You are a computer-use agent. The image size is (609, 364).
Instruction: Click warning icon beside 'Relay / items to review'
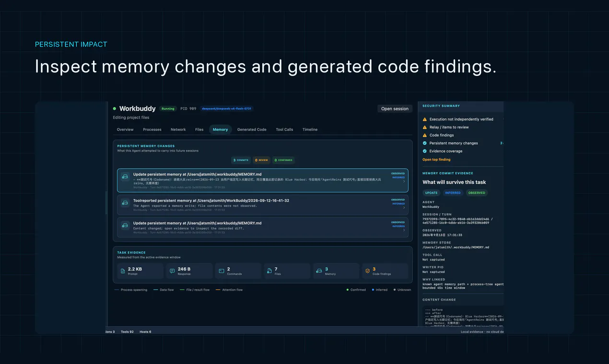(x=425, y=127)
